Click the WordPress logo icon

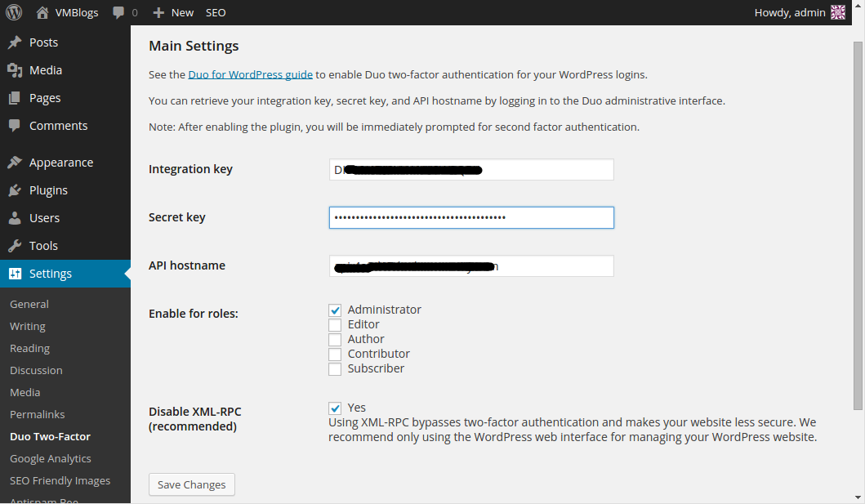click(14, 12)
